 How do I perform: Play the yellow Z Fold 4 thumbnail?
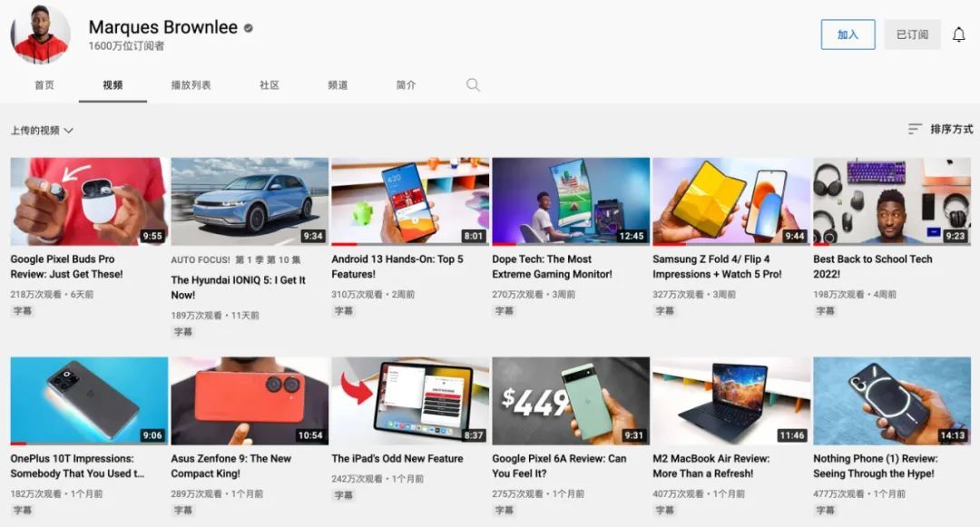click(x=731, y=201)
